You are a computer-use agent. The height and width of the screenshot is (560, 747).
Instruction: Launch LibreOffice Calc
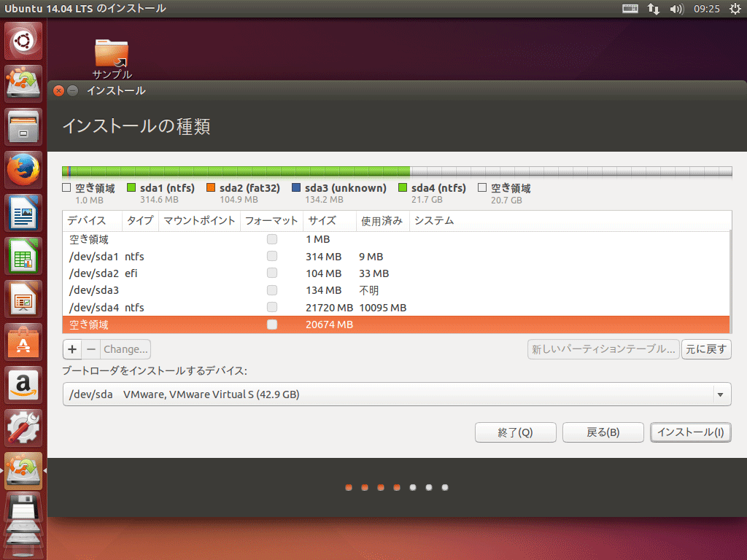coord(23,256)
